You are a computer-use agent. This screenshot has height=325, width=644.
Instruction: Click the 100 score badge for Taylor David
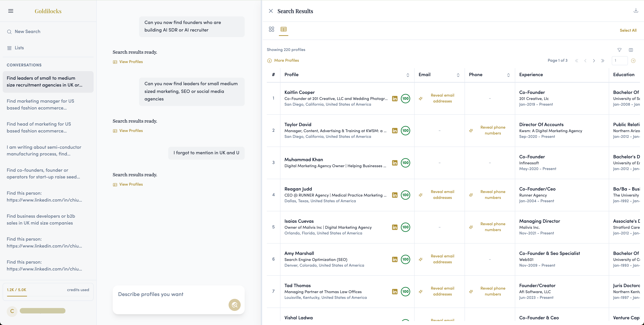click(x=405, y=130)
